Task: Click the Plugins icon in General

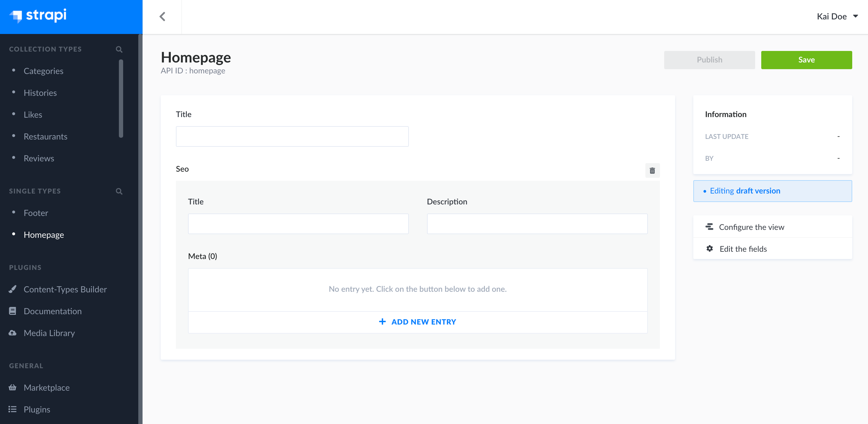Action: pos(12,409)
